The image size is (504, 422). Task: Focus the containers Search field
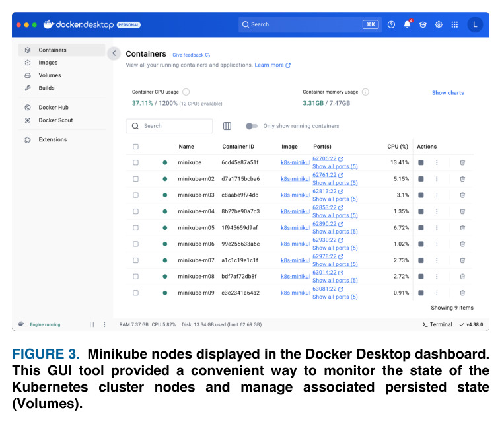point(169,126)
